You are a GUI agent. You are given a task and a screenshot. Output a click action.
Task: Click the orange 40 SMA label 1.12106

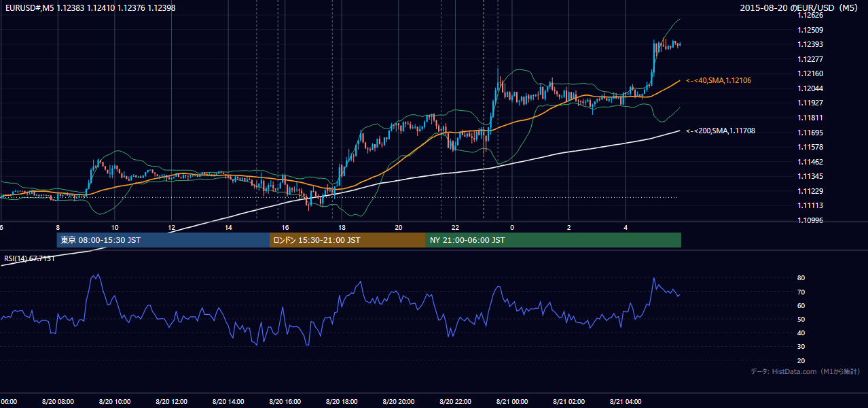click(x=719, y=80)
